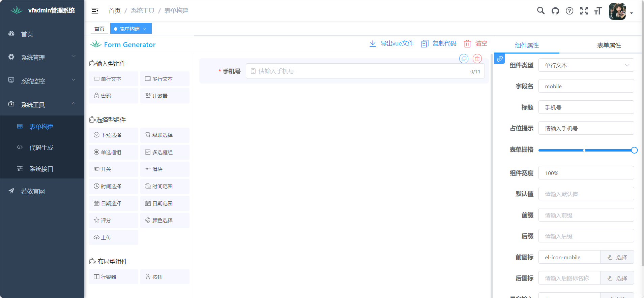Viewport: 644px width, 298px height.
Task: Click 导出vue文件 export button
Action: coord(392,43)
